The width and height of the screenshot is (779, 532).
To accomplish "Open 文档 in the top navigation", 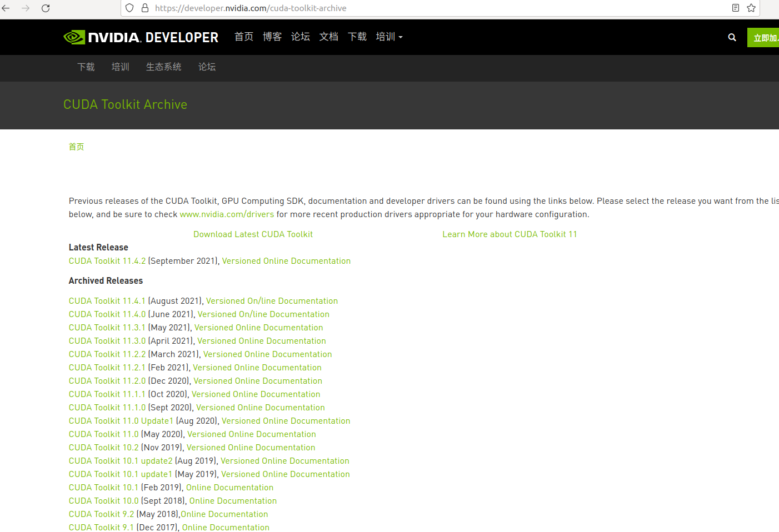I will point(329,37).
